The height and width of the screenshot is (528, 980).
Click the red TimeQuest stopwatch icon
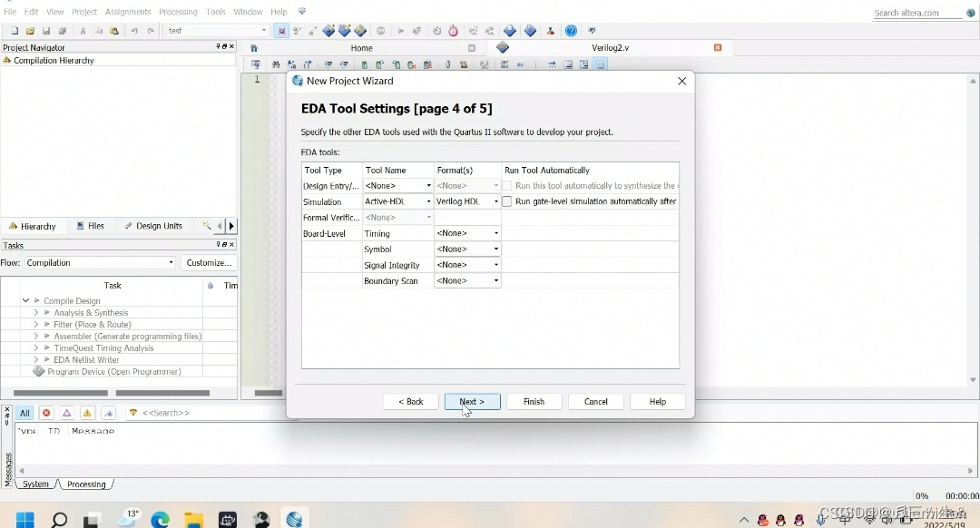click(453, 31)
